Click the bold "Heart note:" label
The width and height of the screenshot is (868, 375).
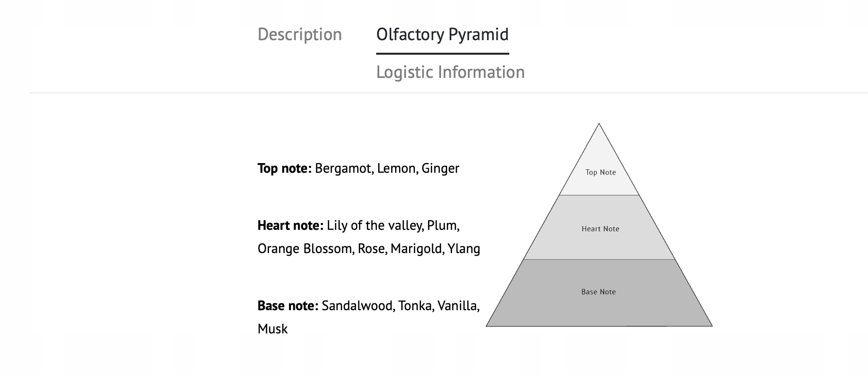pyautogui.click(x=290, y=225)
